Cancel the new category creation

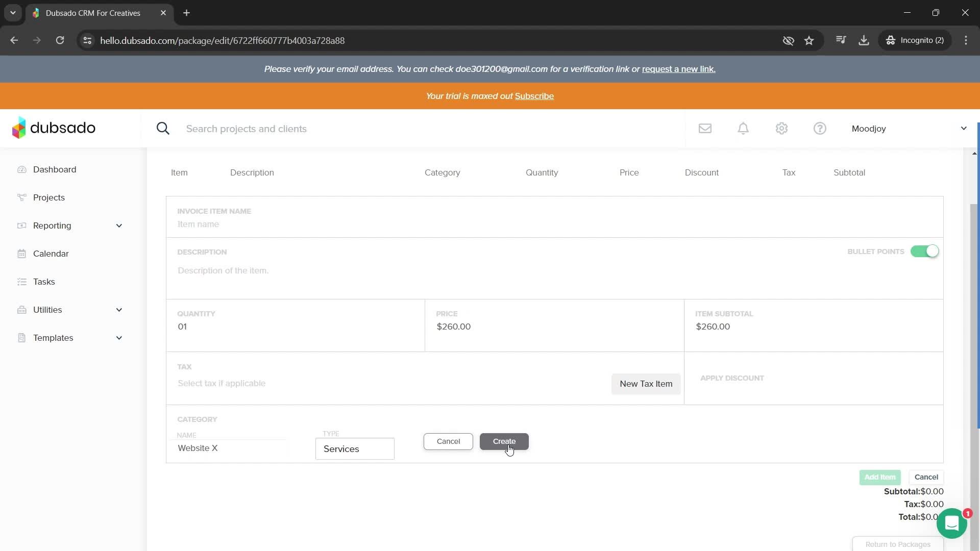(448, 441)
